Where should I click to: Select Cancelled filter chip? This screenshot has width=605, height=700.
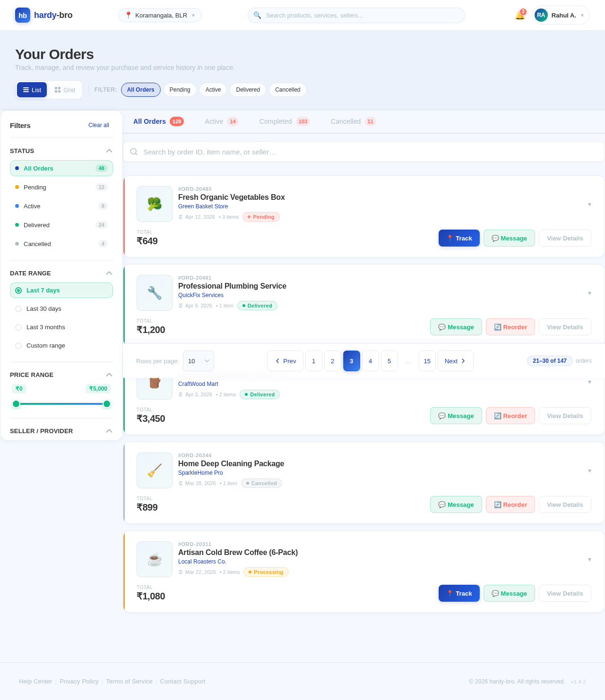[x=288, y=90]
